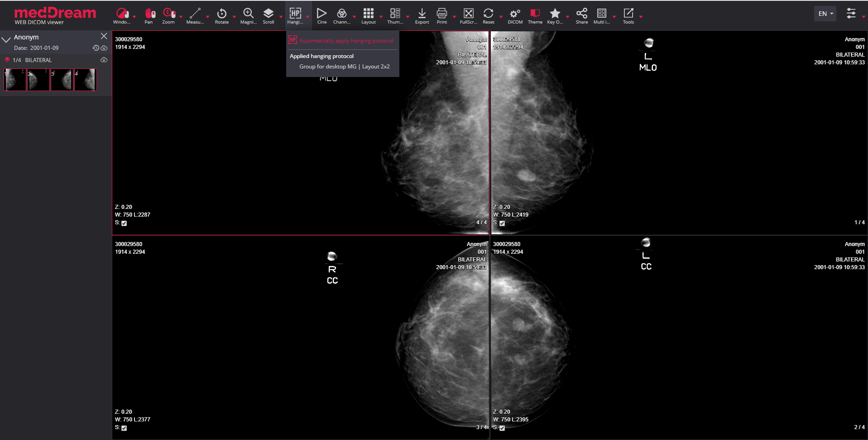
Task: Toggle S checkbox in L MLO viewport
Action: click(502, 223)
